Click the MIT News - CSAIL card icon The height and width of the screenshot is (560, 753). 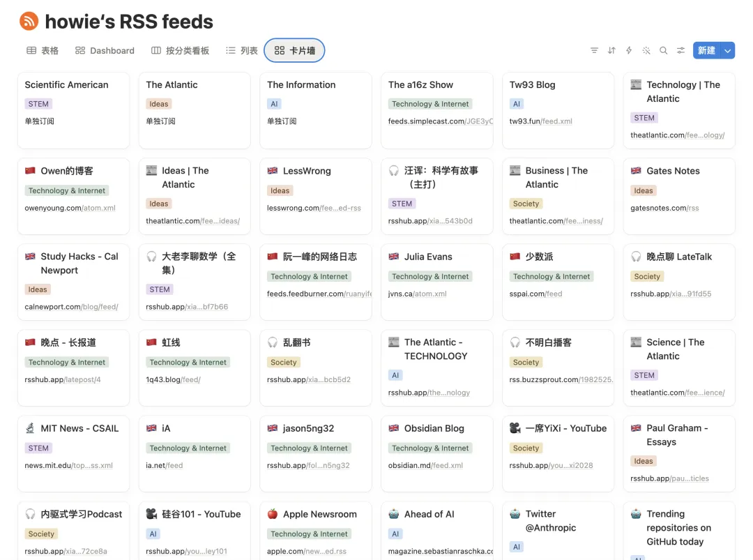30,428
